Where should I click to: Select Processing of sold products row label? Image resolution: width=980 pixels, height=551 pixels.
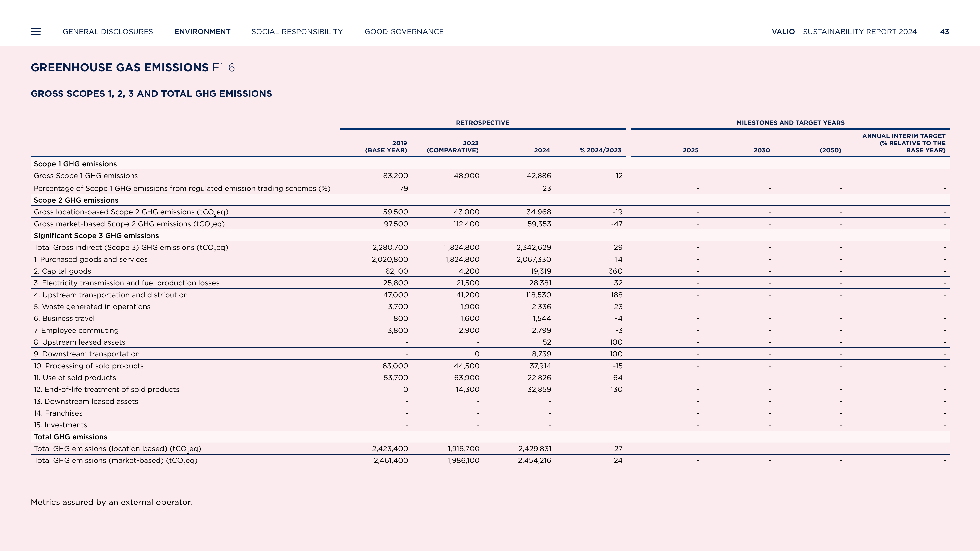point(89,366)
